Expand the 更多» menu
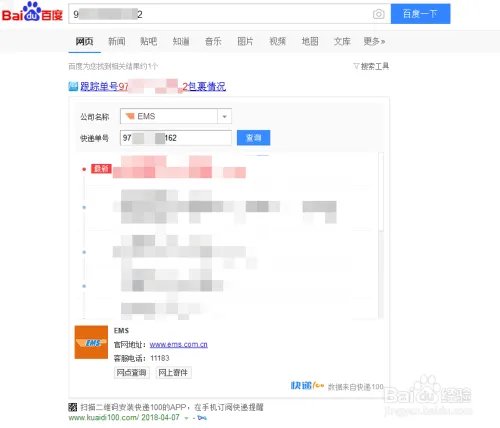The height and width of the screenshot is (428, 500). point(374,41)
